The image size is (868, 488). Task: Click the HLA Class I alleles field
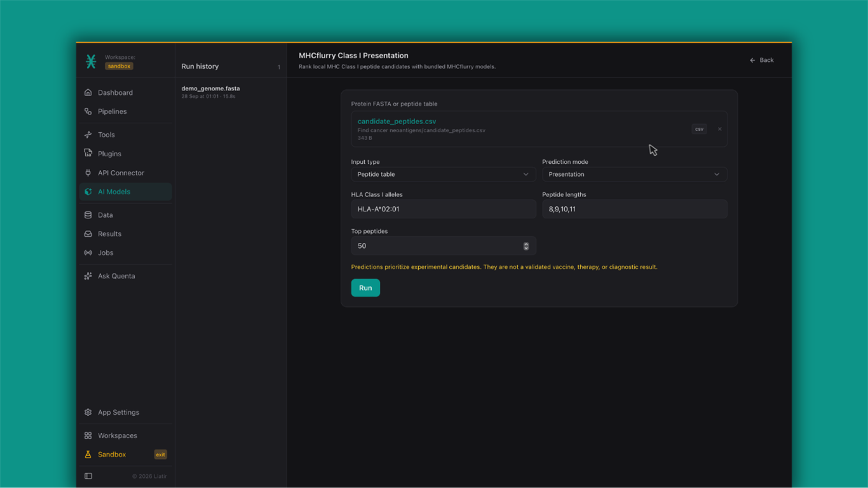444,209
